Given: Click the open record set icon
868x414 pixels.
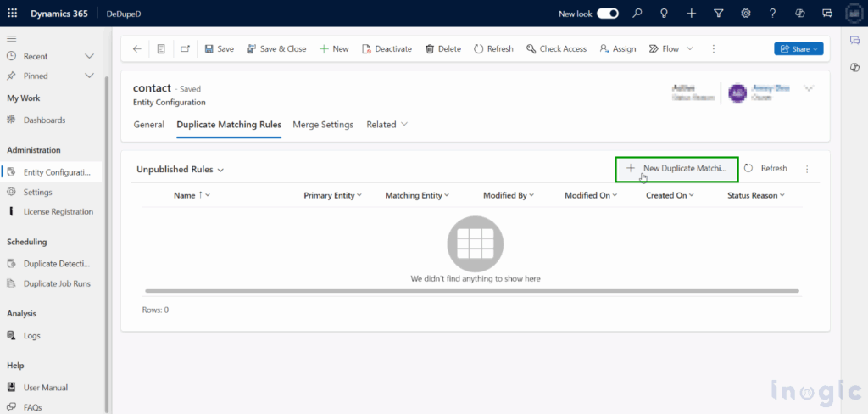Looking at the screenshot, I should tap(161, 48).
